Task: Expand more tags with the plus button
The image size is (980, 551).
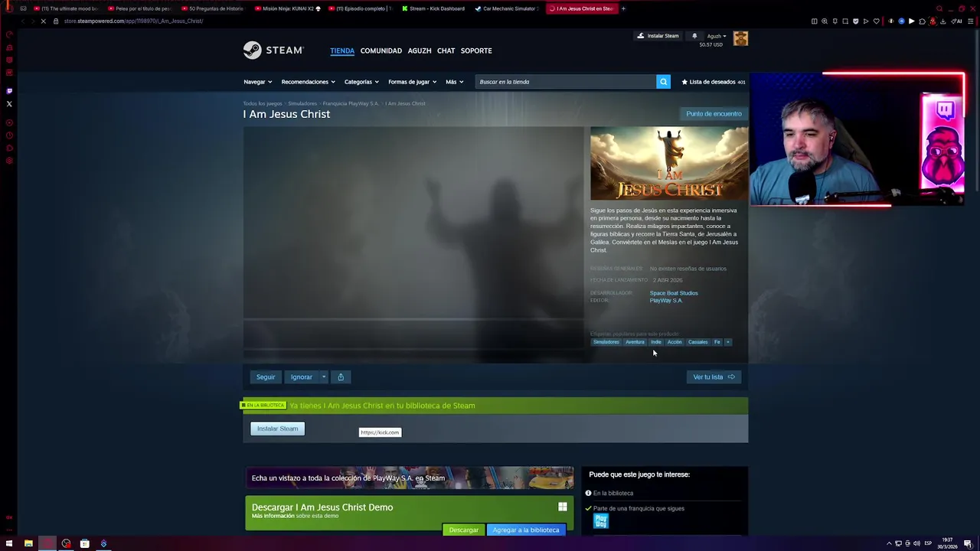Action: 728,342
